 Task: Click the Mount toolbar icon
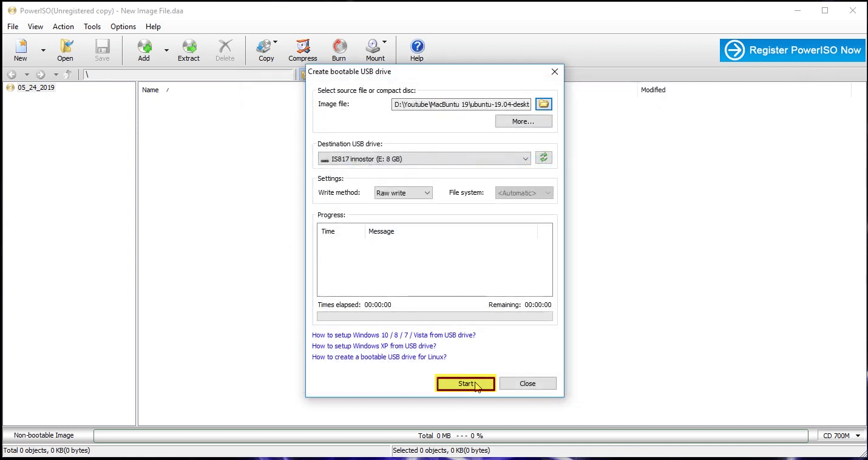click(x=375, y=50)
